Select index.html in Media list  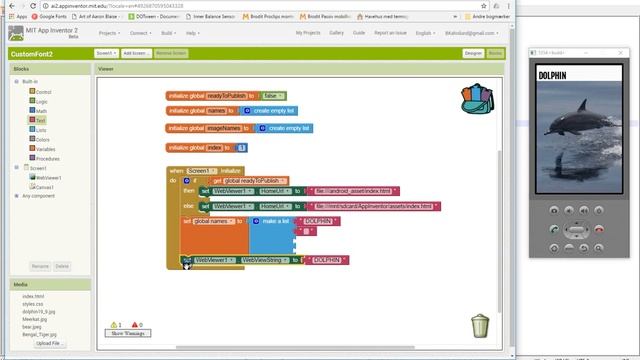(x=33, y=296)
